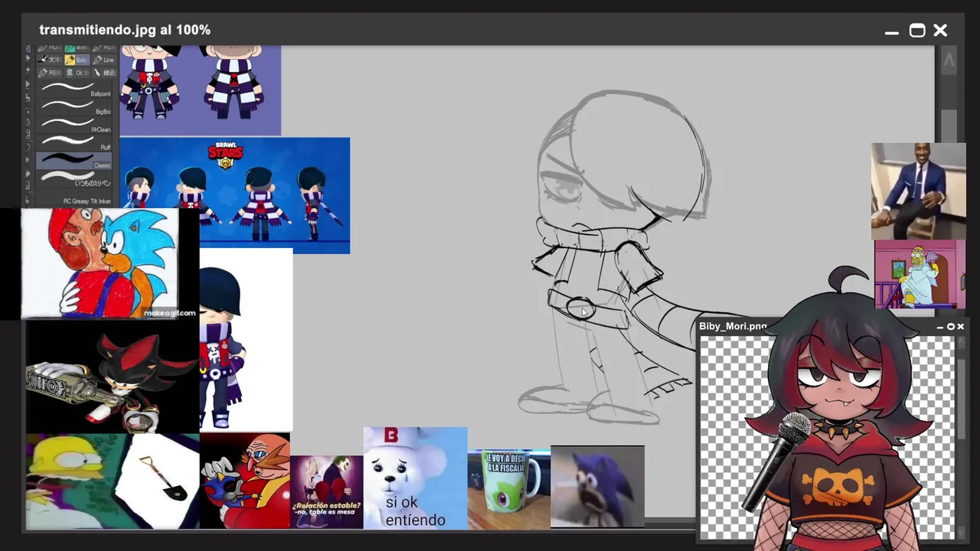Click the Homer with shovel image
This screenshot has height=551, width=980.
(x=112, y=482)
